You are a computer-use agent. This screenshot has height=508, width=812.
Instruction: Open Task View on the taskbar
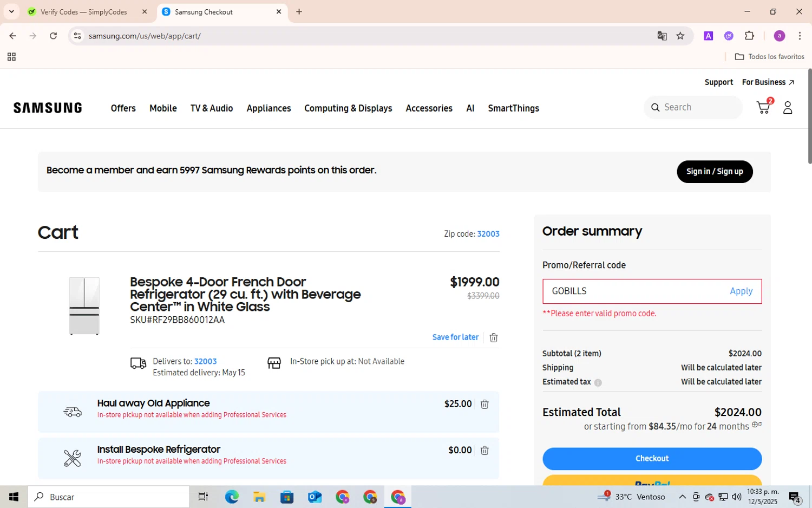click(x=203, y=497)
